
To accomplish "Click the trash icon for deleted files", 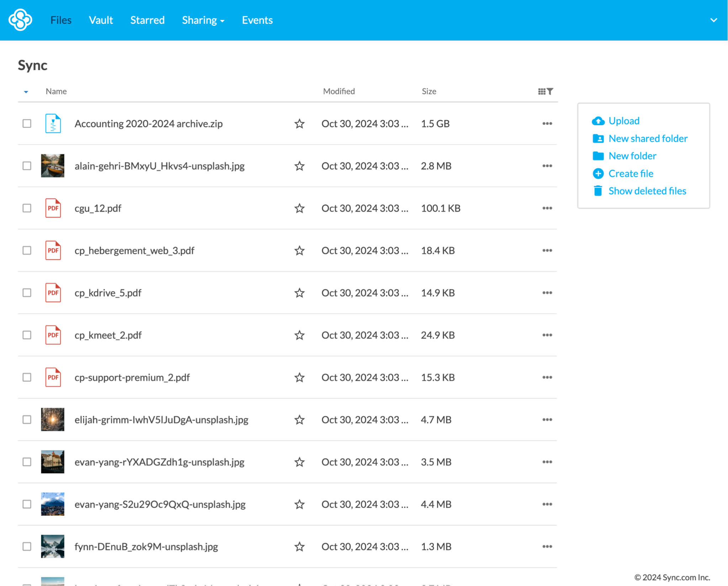I will (x=598, y=191).
